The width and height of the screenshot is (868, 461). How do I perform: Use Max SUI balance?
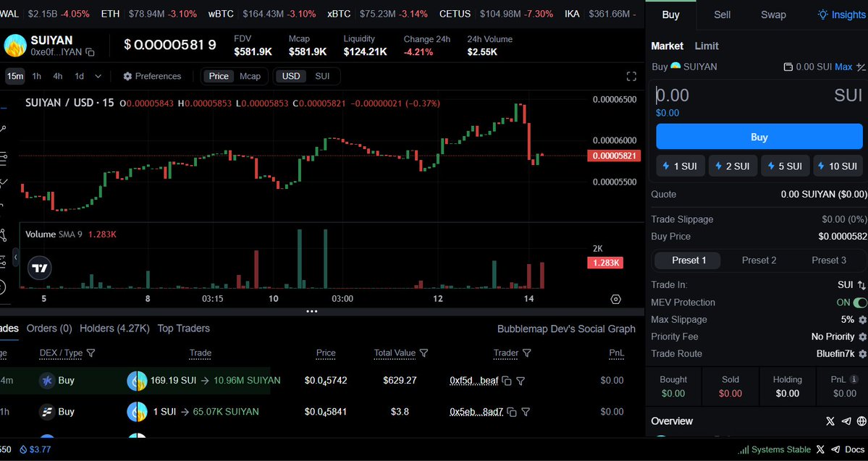click(x=843, y=67)
